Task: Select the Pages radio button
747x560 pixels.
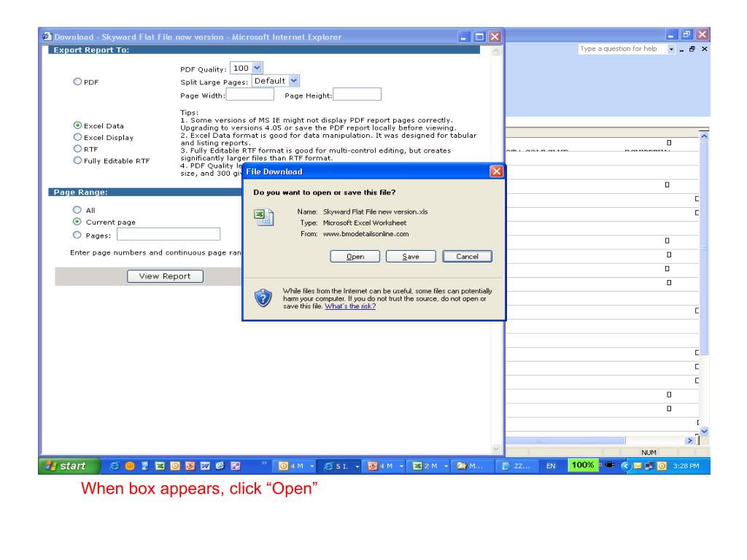Action: (x=77, y=235)
